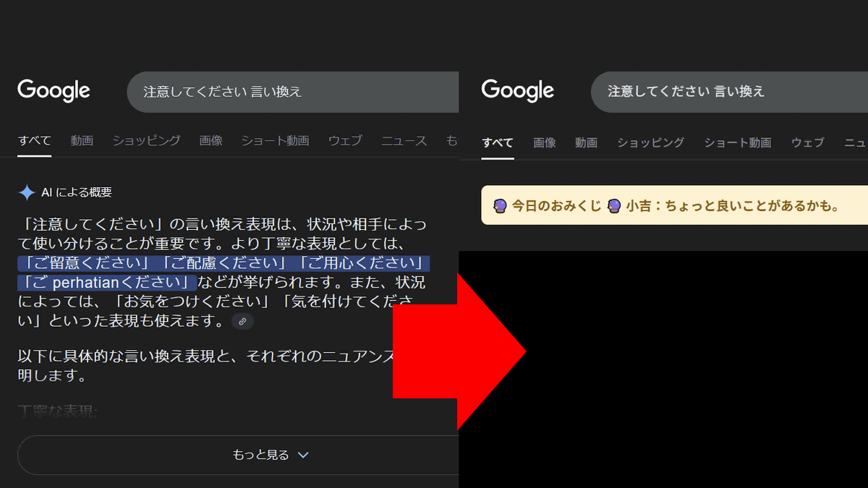
Task: Click the すべて tab on the left page
Action: tap(35, 141)
